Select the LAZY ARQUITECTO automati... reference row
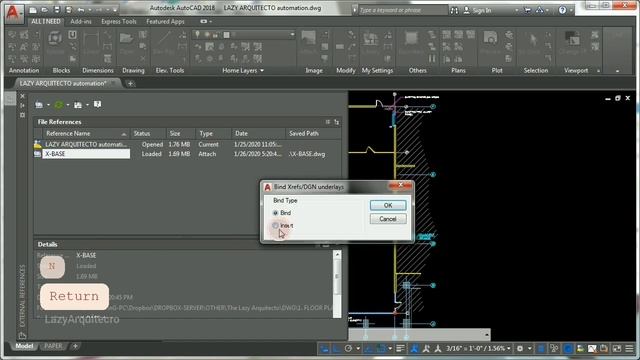Screen dimensions: 640x360 [x=187, y=144]
